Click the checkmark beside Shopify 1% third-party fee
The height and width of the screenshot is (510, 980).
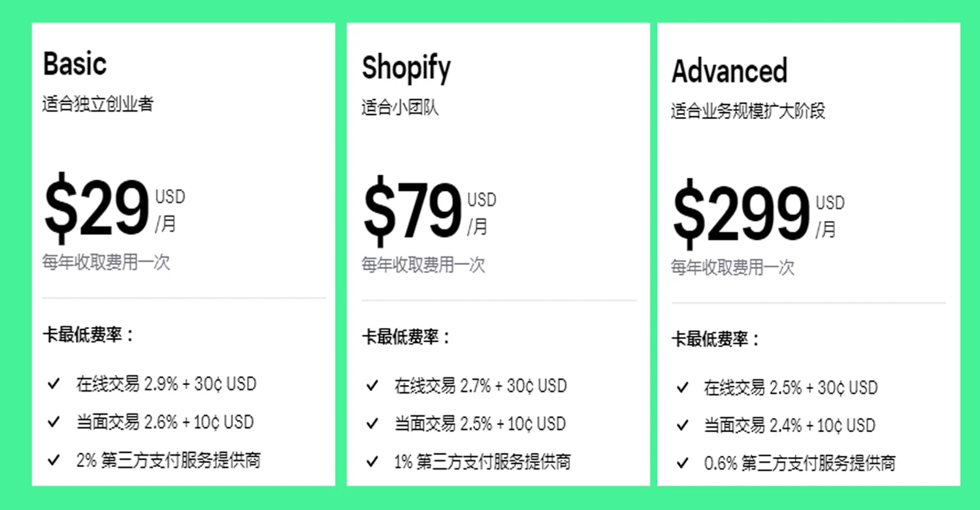tap(372, 462)
